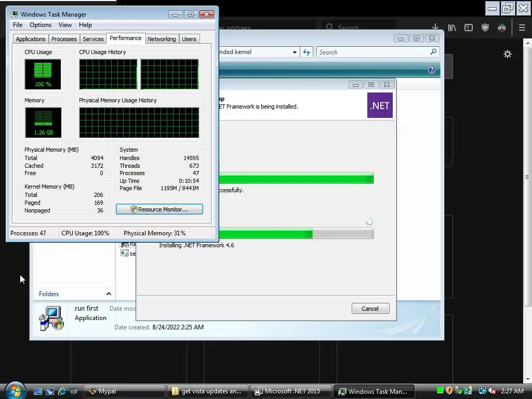The image size is (532, 399).
Task: Expand the Explorer address bar dropdown
Action: click(295, 52)
